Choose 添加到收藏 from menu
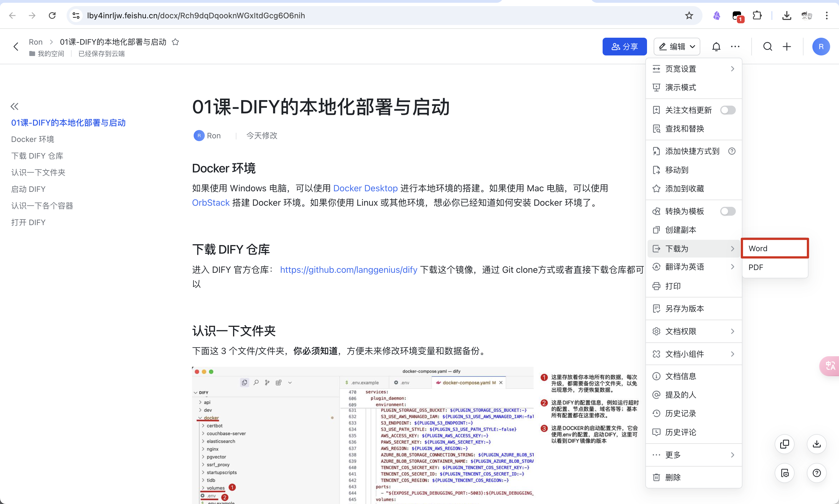Viewport: 839px width, 504px height. pyautogui.click(x=694, y=189)
